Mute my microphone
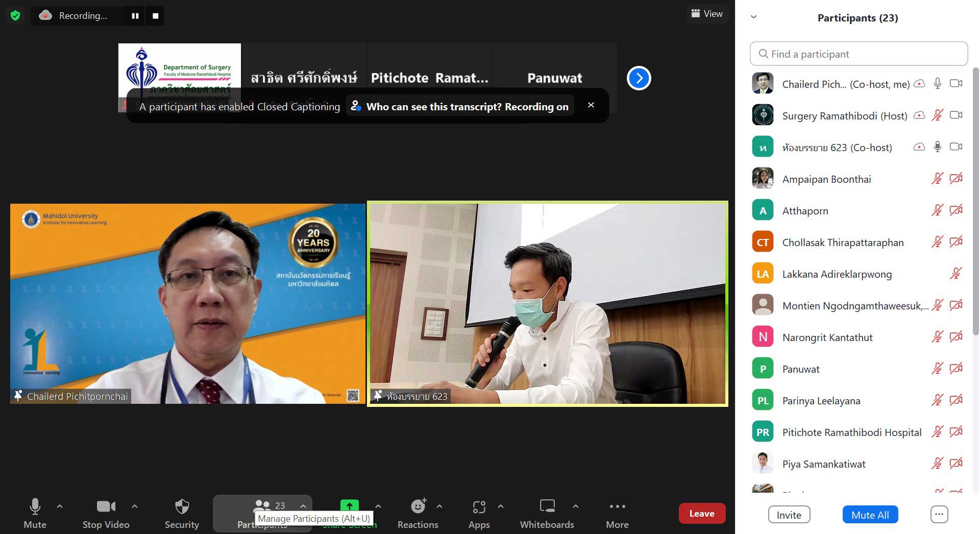 pos(35,513)
